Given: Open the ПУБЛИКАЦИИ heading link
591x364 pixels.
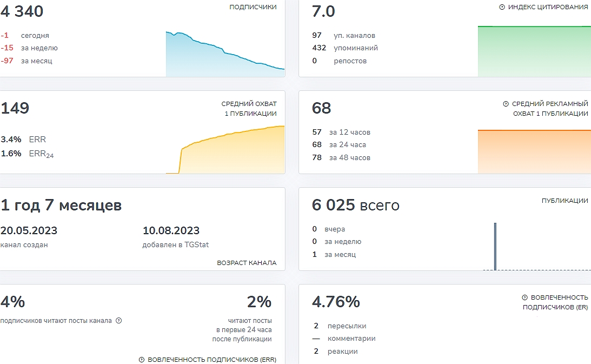Looking at the screenshot, I should (x=565, y=201).
